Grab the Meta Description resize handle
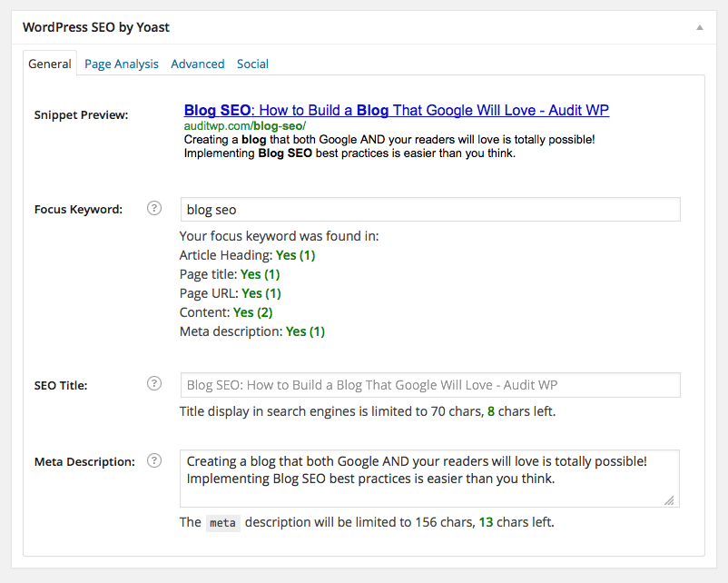 point(669,500)
